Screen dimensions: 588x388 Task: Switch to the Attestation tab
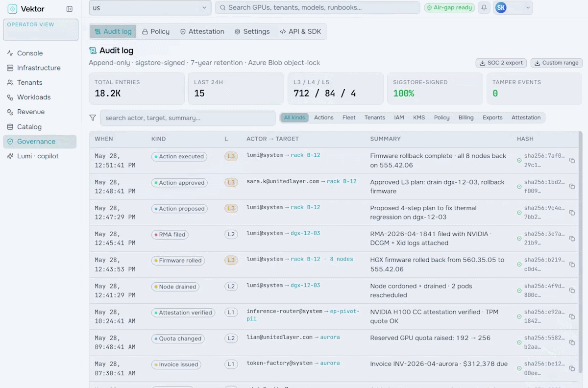(x=202, y=31)
